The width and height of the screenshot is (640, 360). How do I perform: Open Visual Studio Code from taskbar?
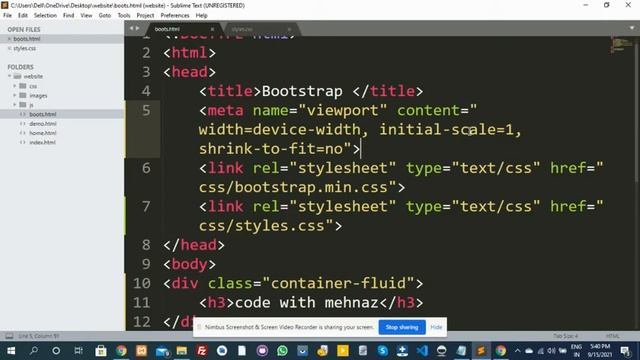pos(422,351)
